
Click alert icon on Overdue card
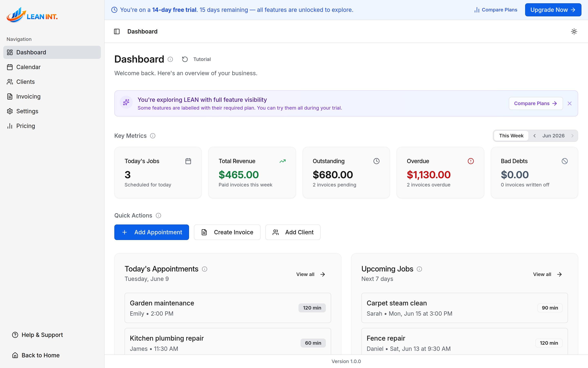[x=471, y=161]
